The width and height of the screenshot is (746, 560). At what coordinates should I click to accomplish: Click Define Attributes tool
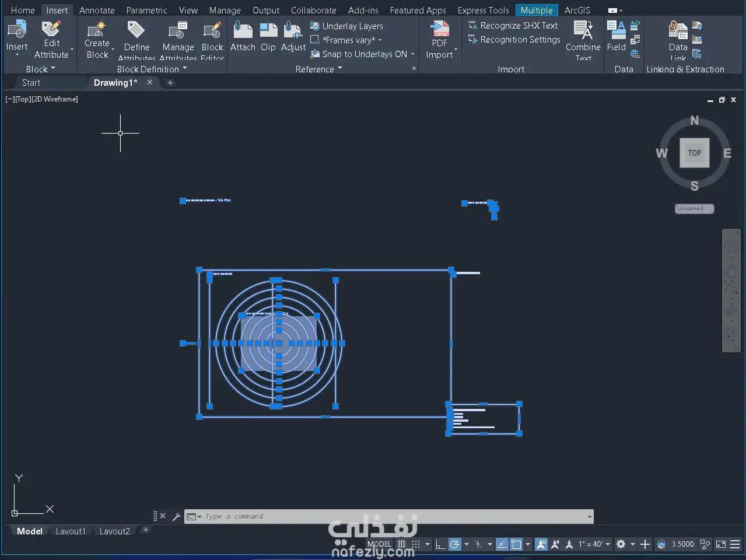click(136, 40)
